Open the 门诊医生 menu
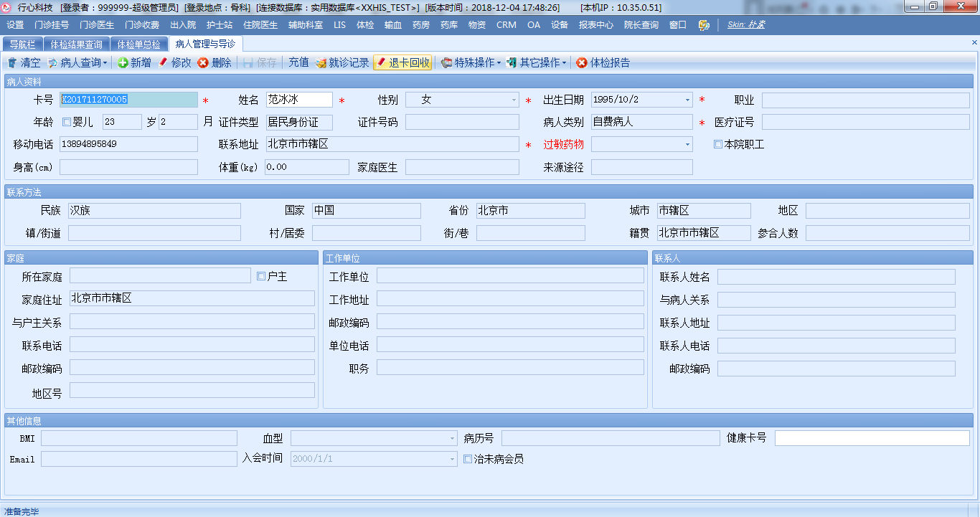The height and width of the screenshot is (517, 980). [97, 24]
